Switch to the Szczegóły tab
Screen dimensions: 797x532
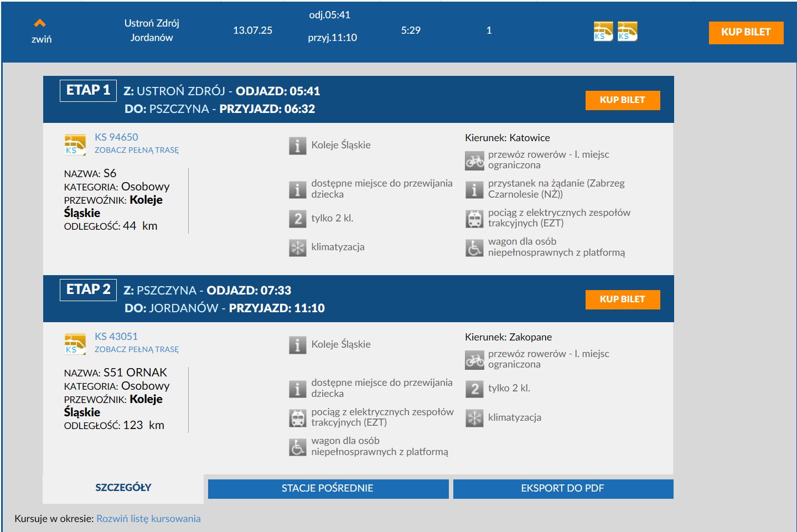[x=123, y=488]
